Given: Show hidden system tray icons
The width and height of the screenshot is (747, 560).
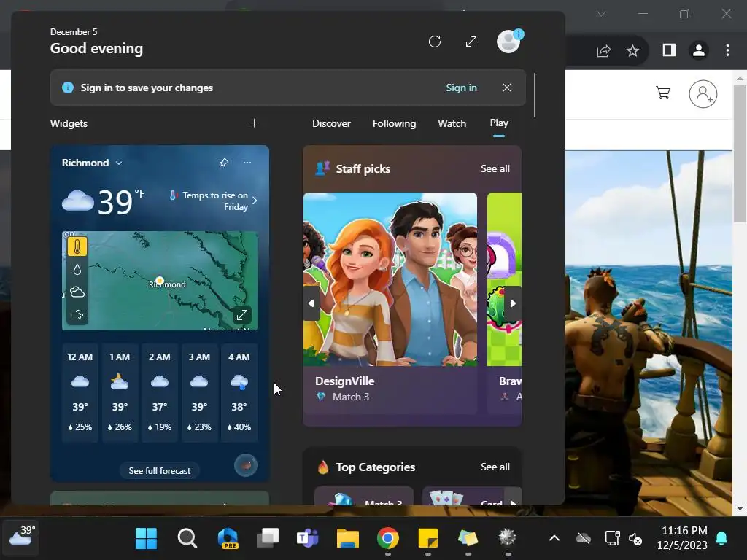Looking at the screenshot, I should pyautogui.click(x=554, y=538).
